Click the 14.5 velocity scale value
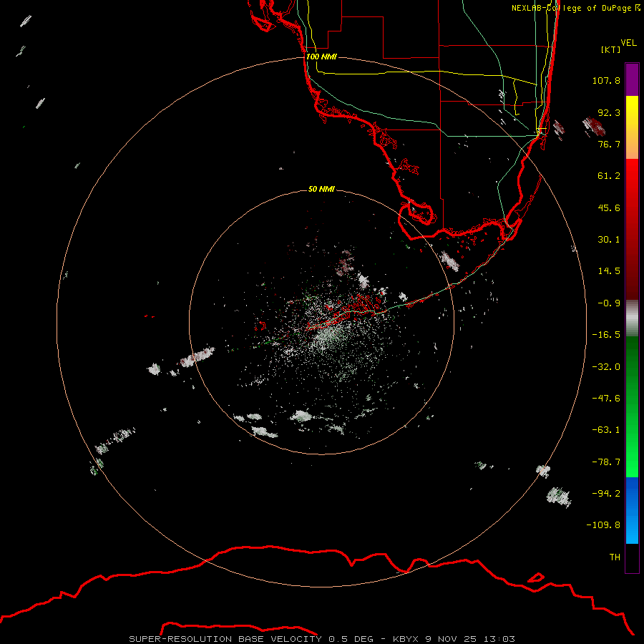The image size is (644, 644). 609,271
